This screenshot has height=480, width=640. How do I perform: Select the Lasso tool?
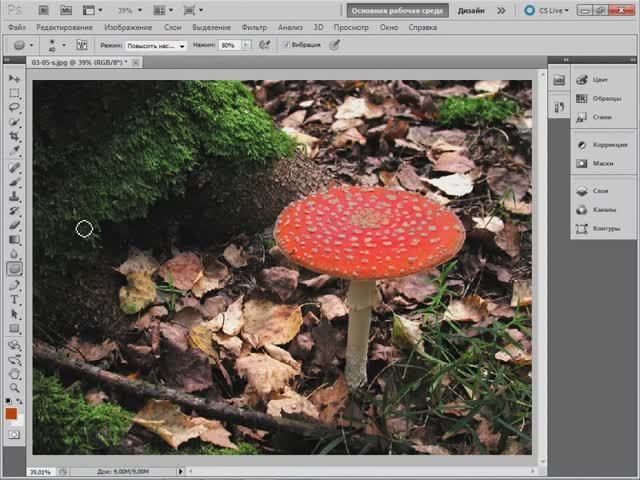(x=14, y=107)
